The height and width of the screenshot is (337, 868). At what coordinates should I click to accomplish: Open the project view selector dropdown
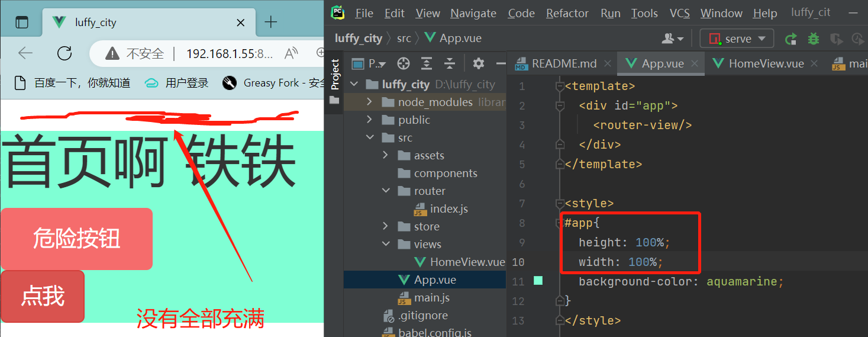[369, 63]
